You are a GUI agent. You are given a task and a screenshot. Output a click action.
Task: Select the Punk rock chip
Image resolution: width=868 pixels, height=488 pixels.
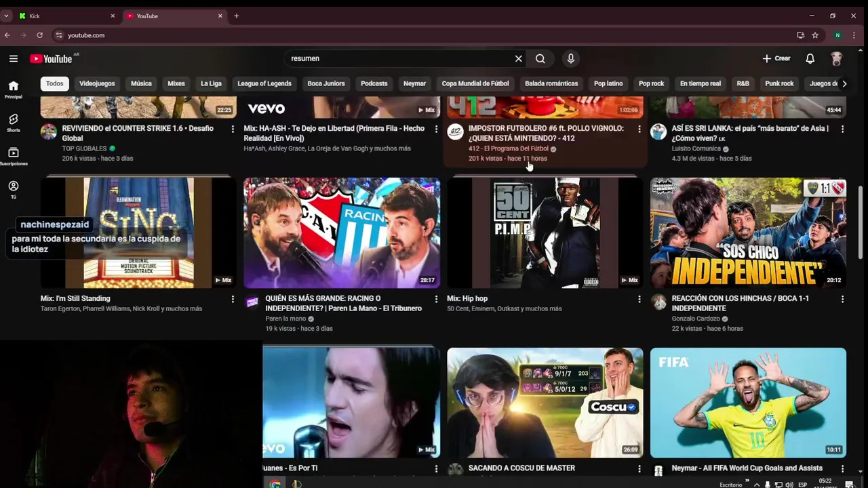[779, 83]
